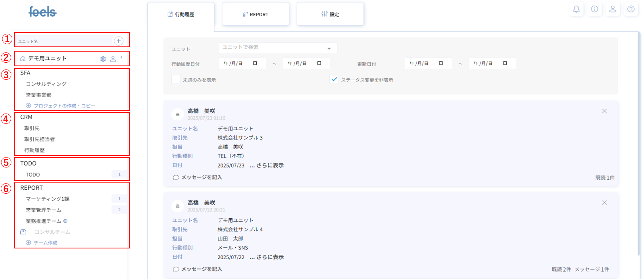Open the information circle icon
The image size is (644, 279).
coord(594,9)
